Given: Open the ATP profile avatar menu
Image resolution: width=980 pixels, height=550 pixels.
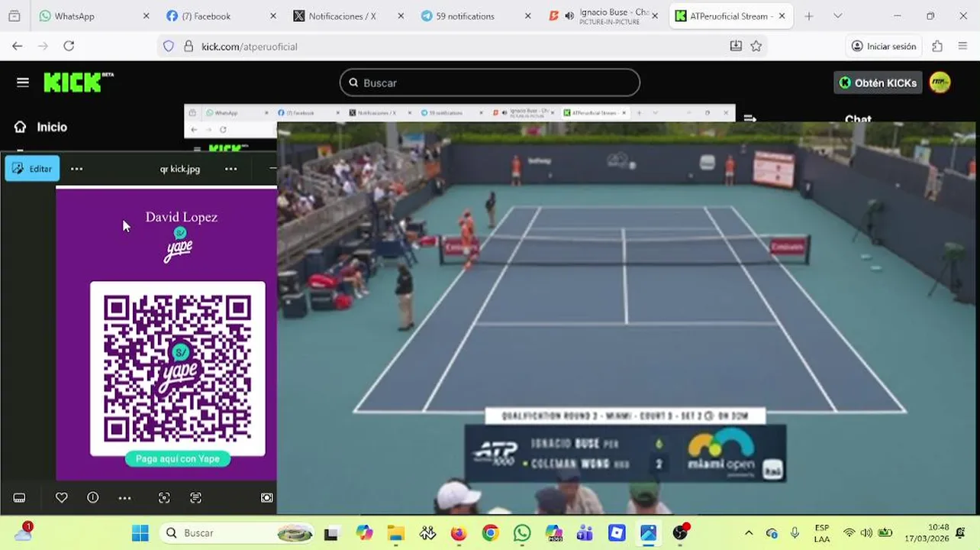Looking at the screenshot, I should coord(940,82).
